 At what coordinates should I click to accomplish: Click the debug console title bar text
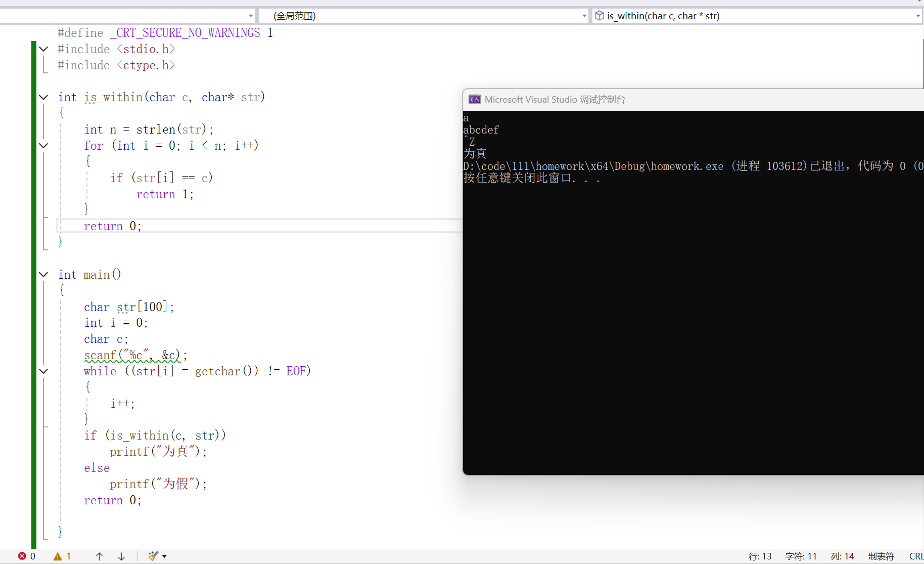coord(555,99)
